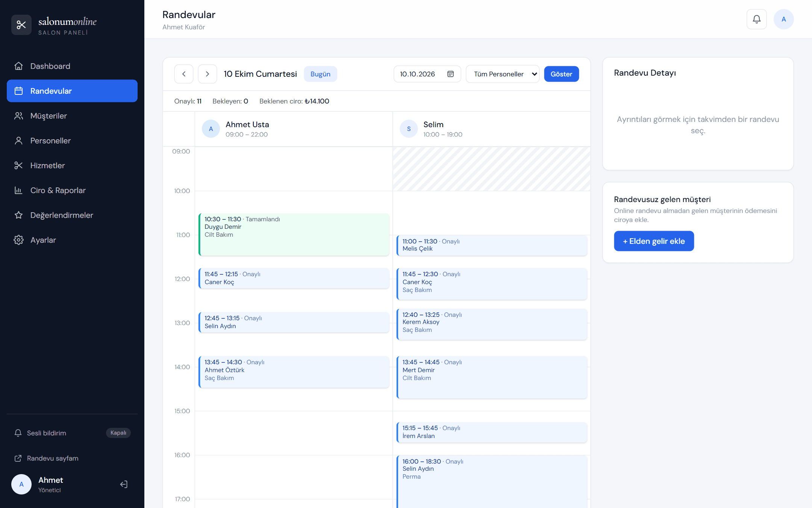
Task: Open the notifications bell icon
Action: [x=756, y=19]
